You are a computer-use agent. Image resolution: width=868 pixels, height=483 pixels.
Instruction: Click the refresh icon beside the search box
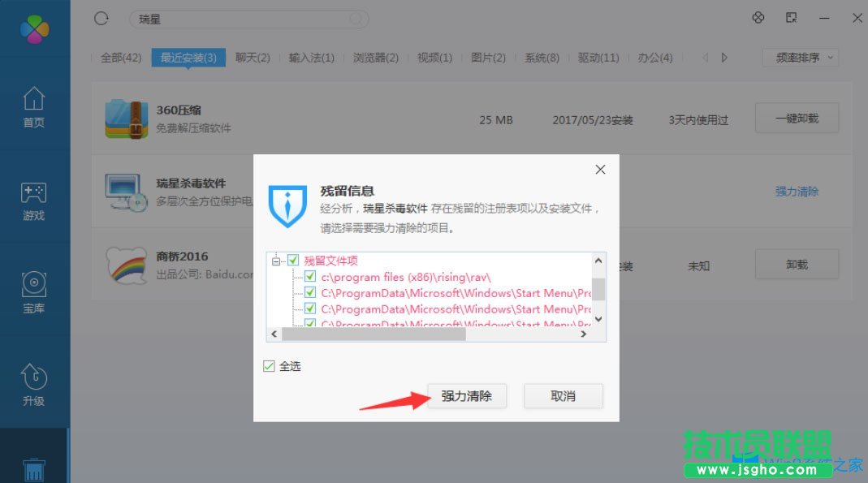(99, 18)
